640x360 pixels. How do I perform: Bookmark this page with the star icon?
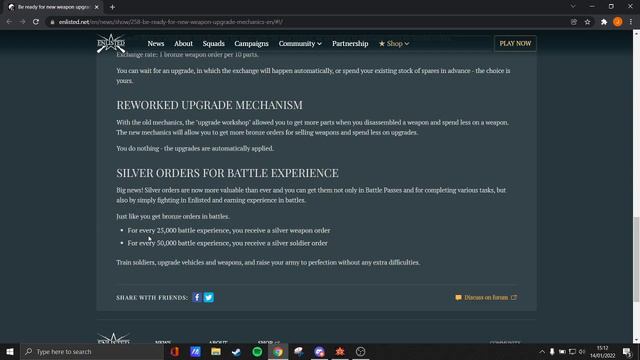587,22
